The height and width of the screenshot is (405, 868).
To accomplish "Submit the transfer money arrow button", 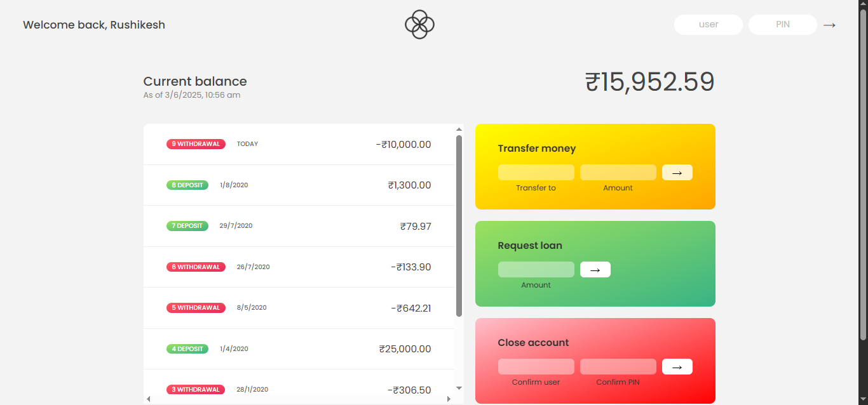I will [677, 173].
